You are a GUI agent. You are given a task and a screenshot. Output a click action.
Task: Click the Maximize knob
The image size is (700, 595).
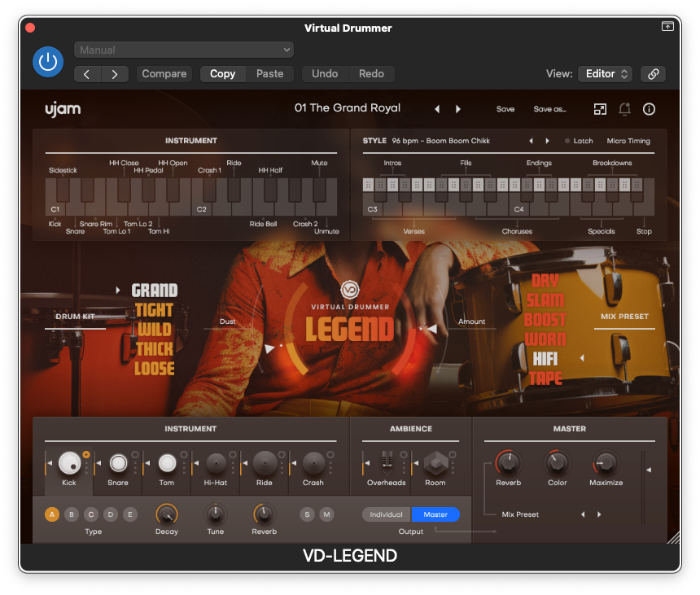pyautogui.click(x=606, y=462)
